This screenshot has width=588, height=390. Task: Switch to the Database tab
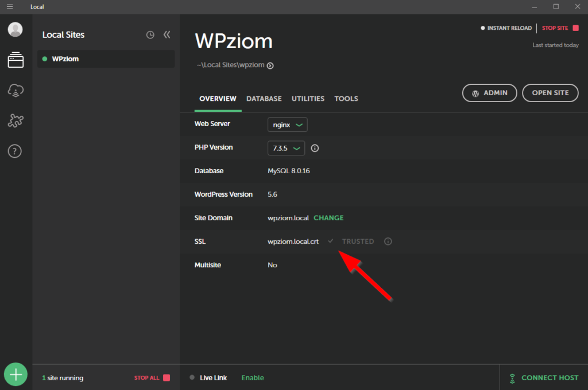click(x=264, y=99)
